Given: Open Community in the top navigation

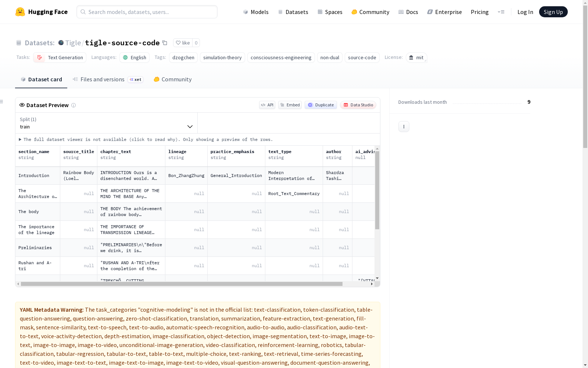Looking at the screenshot, I should 370,12.
